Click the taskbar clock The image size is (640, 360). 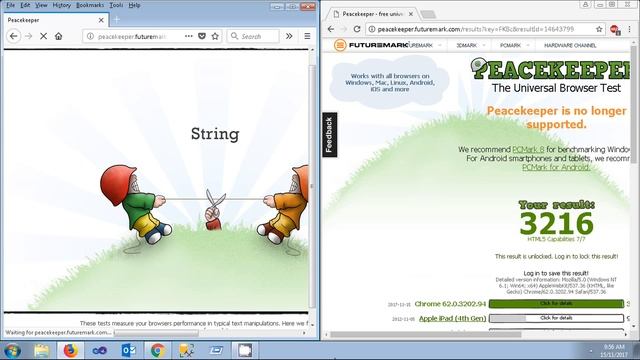614,351
